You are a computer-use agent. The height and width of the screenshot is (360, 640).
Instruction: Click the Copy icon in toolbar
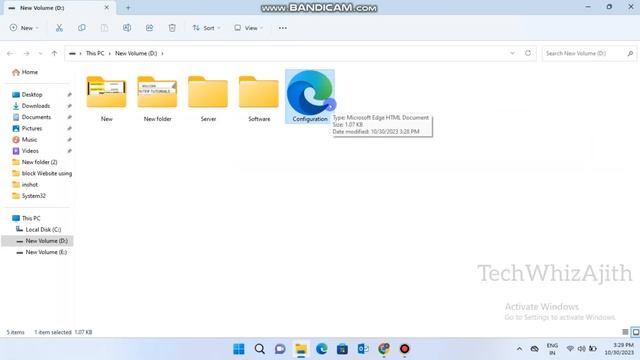point(82,28)
